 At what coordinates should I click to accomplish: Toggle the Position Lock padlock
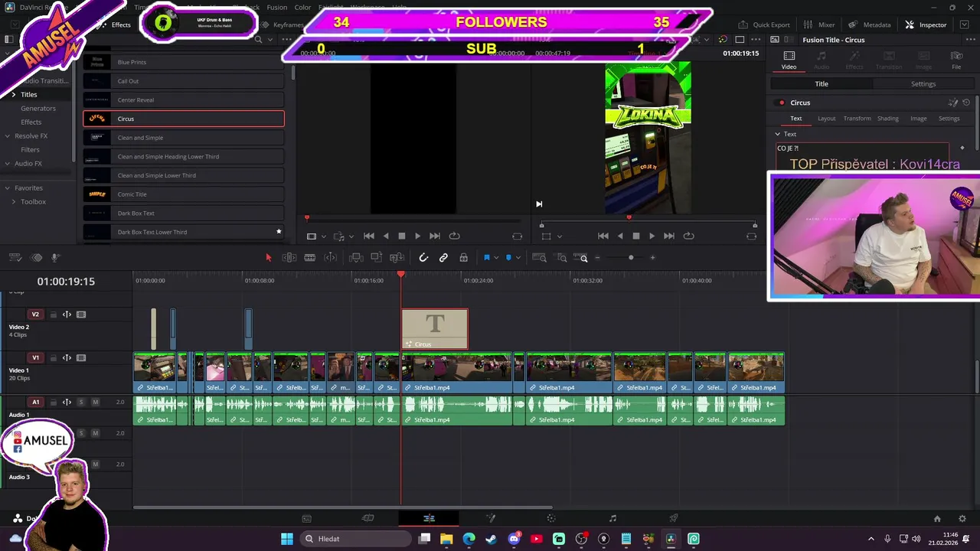tap(463, 258)
